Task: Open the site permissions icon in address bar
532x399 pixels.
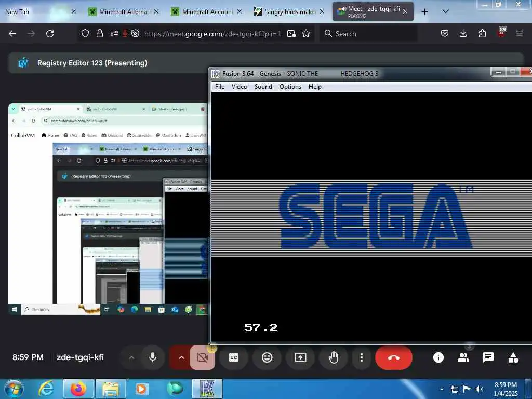Action: pyautogui.click(x=114, y=33)
